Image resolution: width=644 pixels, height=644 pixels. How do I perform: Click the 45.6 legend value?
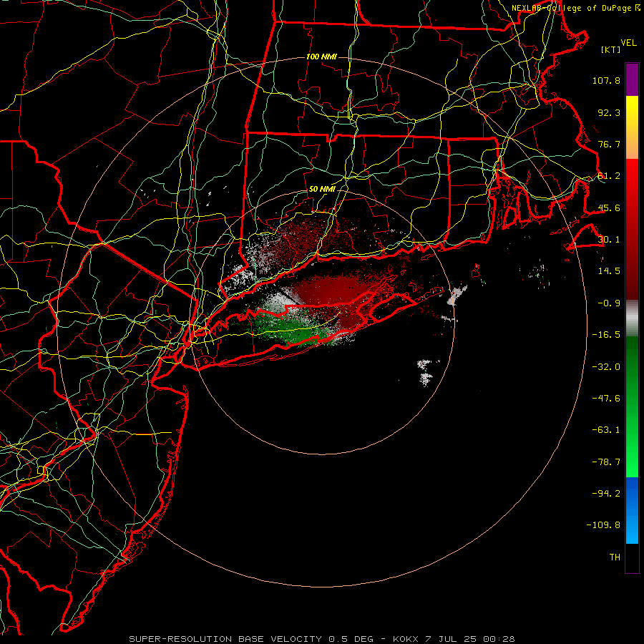click(x=609, y=208)
